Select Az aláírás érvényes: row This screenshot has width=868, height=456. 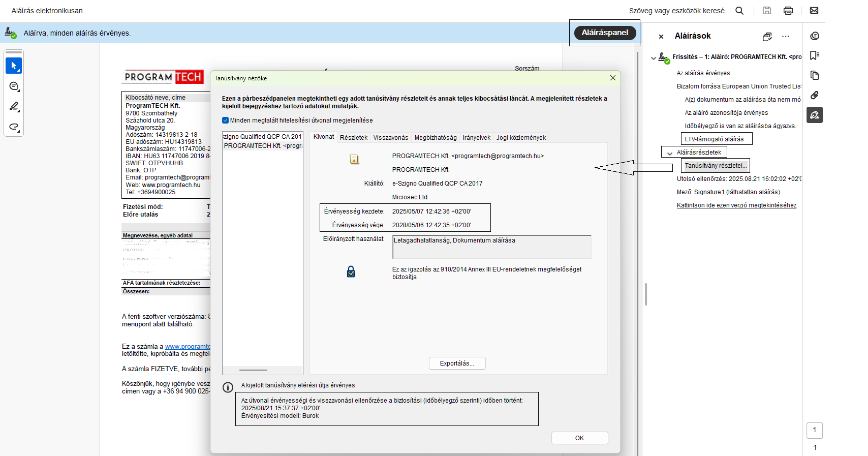coord(704,73)
